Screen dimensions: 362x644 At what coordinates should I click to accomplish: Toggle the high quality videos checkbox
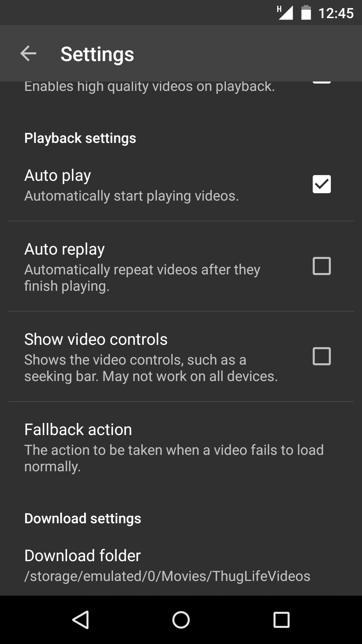[322, 82]
